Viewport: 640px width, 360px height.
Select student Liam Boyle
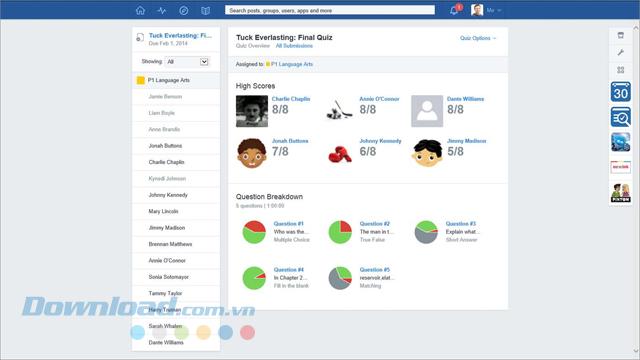(162, 113)
